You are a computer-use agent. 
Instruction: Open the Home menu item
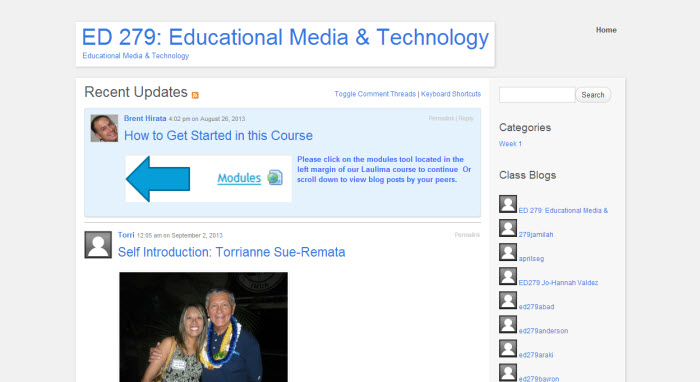[606, 30]
